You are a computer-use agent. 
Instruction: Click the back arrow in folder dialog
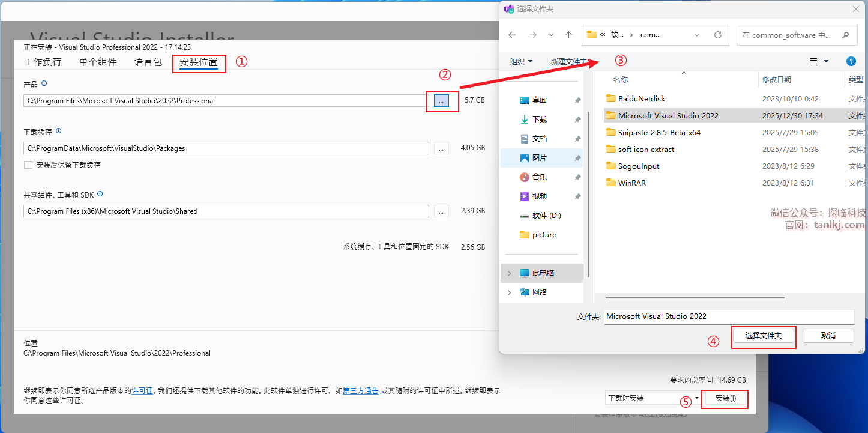click(512, 35)
